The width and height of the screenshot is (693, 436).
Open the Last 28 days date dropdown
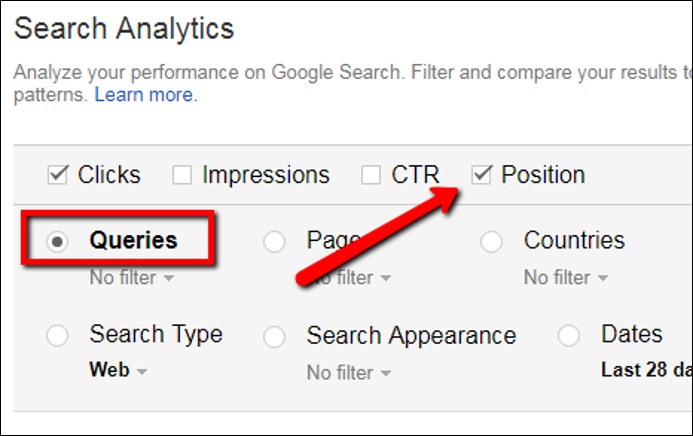pyautogui.click(x=645, y=370)
